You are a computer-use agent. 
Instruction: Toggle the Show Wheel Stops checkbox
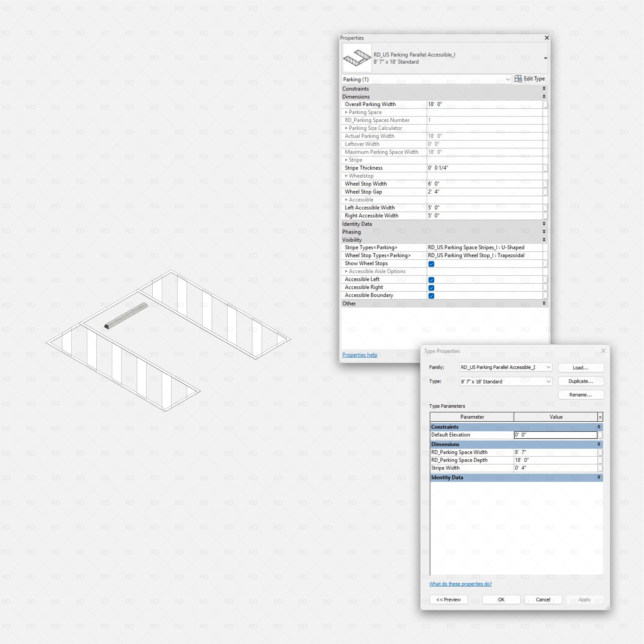[431, 264]
